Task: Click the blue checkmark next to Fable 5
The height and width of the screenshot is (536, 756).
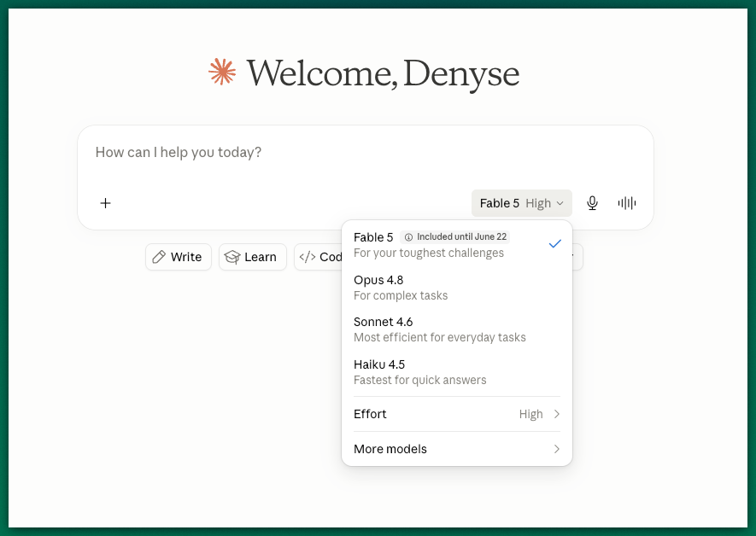Action: click(555, 244)
